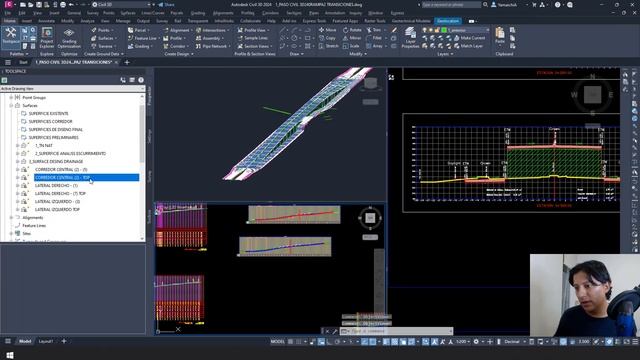
Task: Click the Windows Start button
Action: coord(9,355)
